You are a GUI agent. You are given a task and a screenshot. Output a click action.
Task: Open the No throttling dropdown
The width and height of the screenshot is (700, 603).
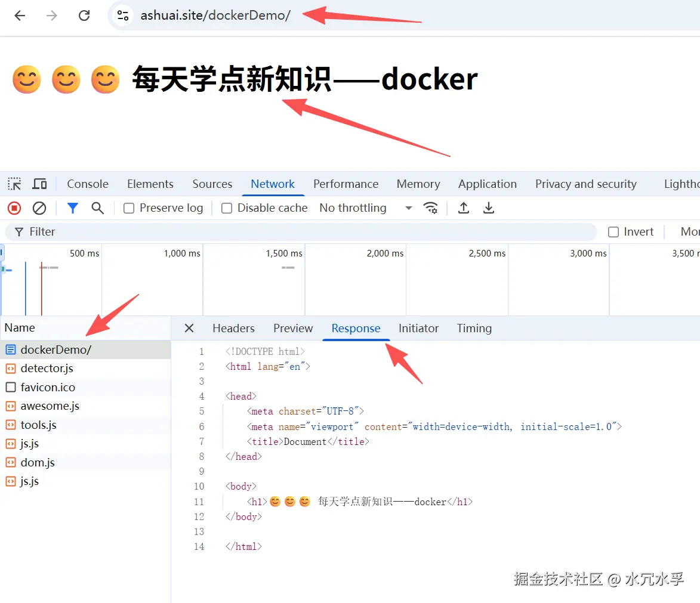366,208
